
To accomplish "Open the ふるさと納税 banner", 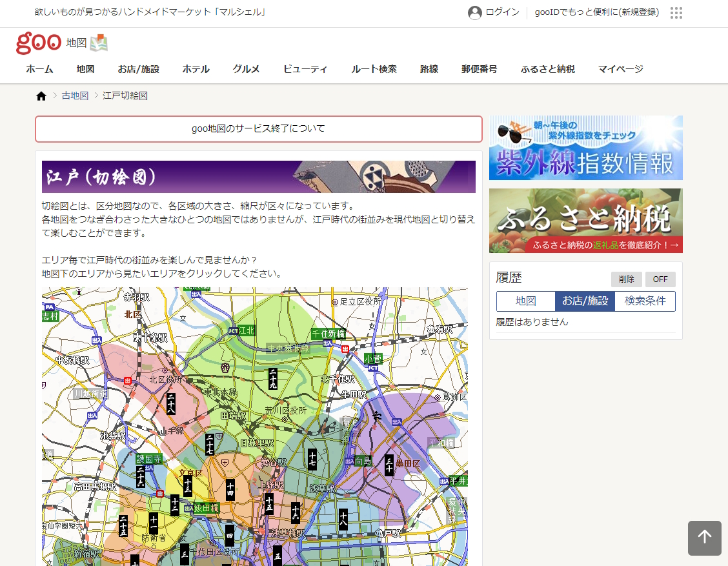I will click(585, 220).
